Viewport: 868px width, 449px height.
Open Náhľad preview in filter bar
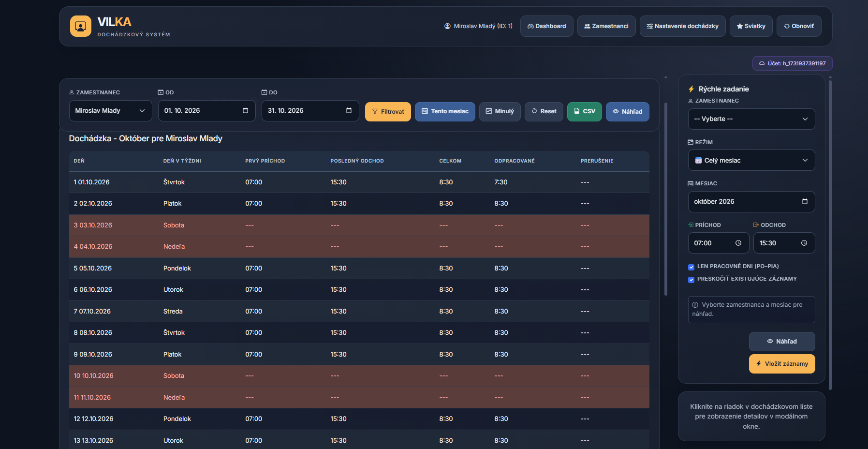click(x=628, y=112)
